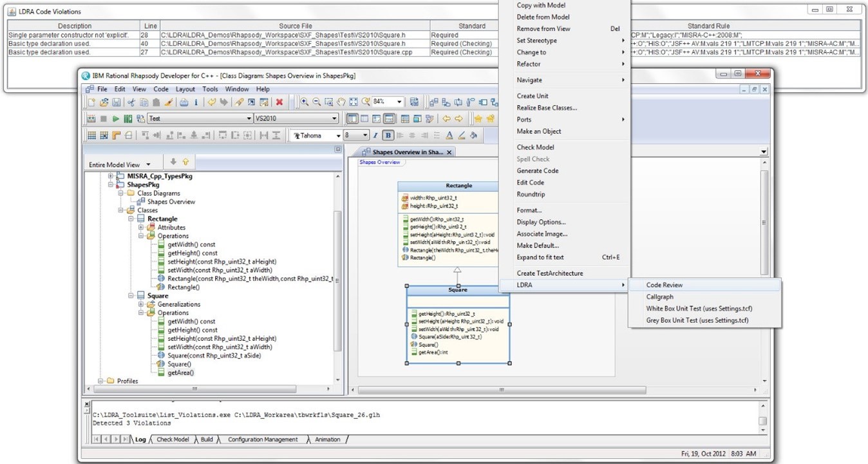The height and width of the screenshot is (464, 868).
Task: Click the font color A icon
Action: (449, 135)
